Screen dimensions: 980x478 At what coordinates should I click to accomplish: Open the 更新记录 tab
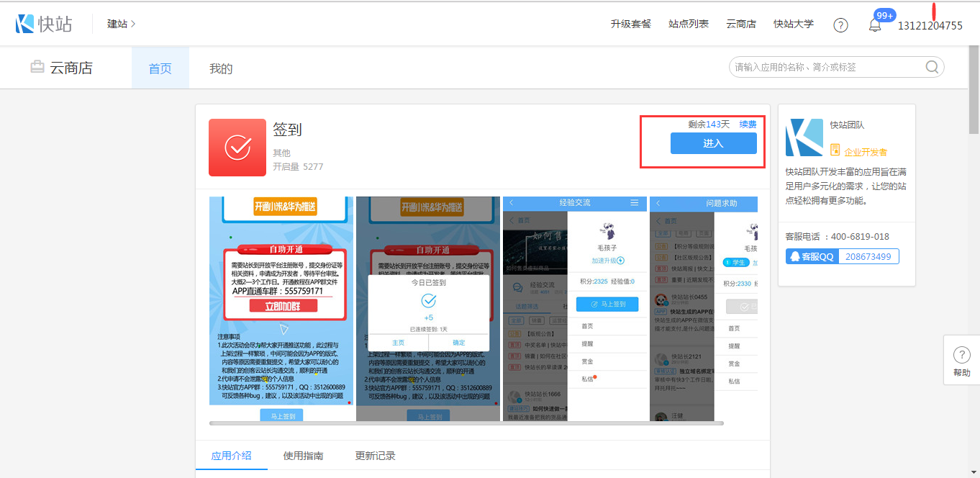pos(375,456)
